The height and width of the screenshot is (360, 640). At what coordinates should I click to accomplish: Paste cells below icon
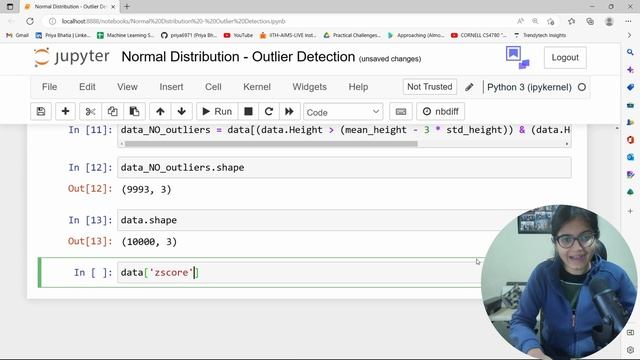pyautogui.click(x=134, y=111)
